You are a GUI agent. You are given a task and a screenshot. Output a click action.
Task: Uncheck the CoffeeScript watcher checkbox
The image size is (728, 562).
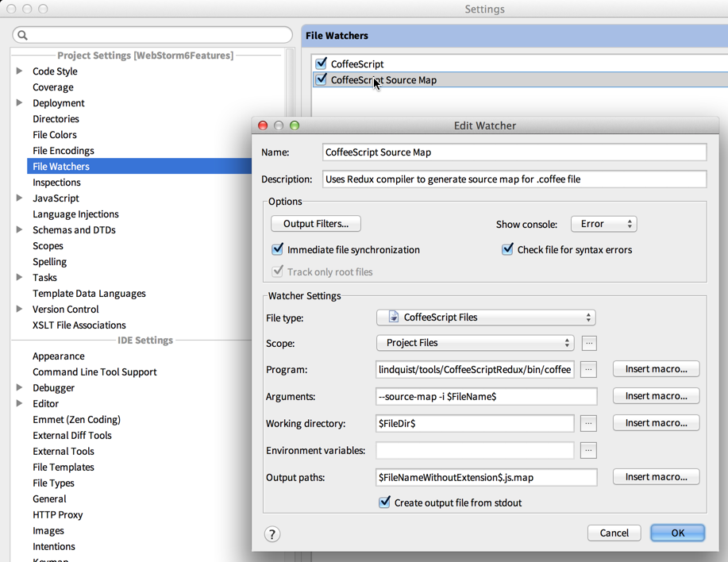[x=321, y=64]
